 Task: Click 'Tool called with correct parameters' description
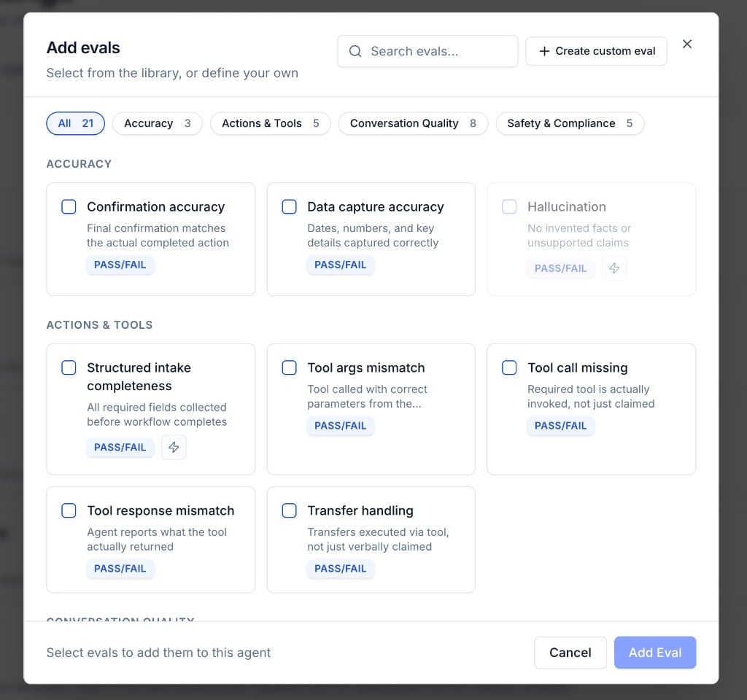click(368, 396)
